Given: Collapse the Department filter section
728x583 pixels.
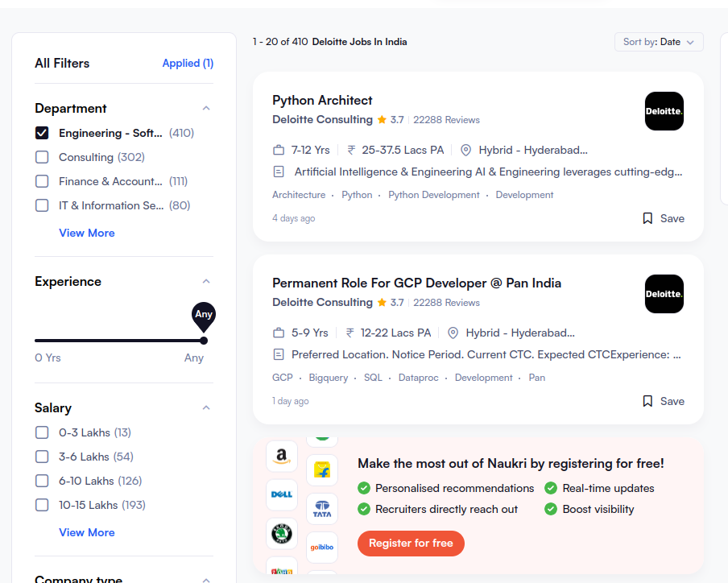Looking at the screenshot, I should click(x=206, y=109).
